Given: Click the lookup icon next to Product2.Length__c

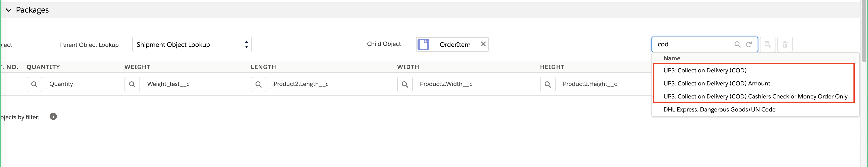Looking at the screenshot, I should [258, 84].
